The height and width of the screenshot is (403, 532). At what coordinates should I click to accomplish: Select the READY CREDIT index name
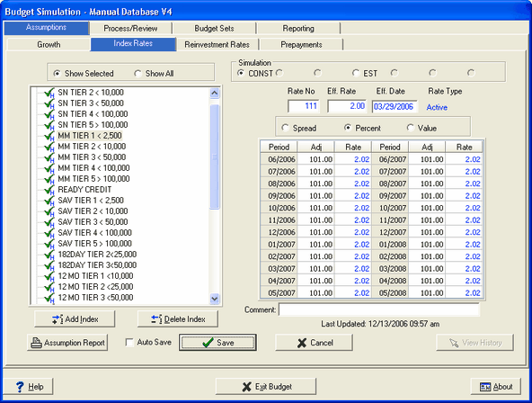point(84,190)
